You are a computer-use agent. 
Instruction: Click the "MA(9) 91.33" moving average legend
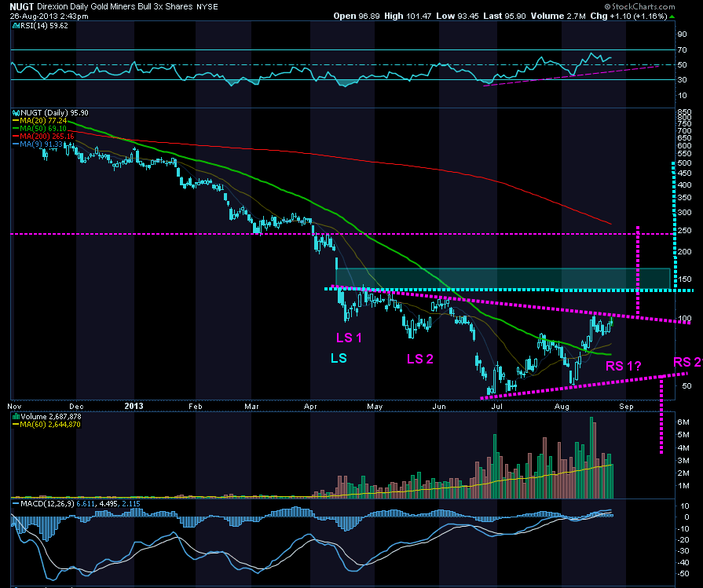pyautogui.click(x=38, y=144)
